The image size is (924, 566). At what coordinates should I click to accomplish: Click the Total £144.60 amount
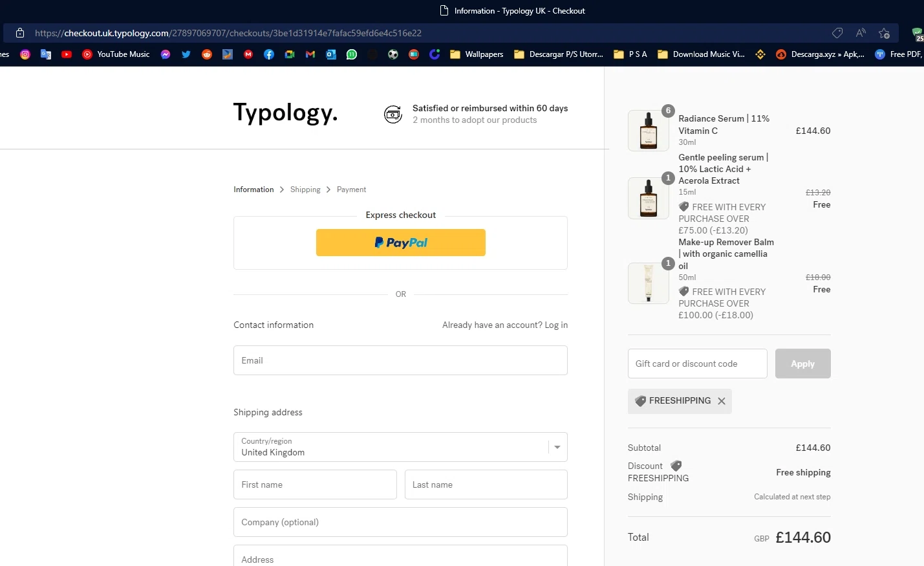[803, 538]
